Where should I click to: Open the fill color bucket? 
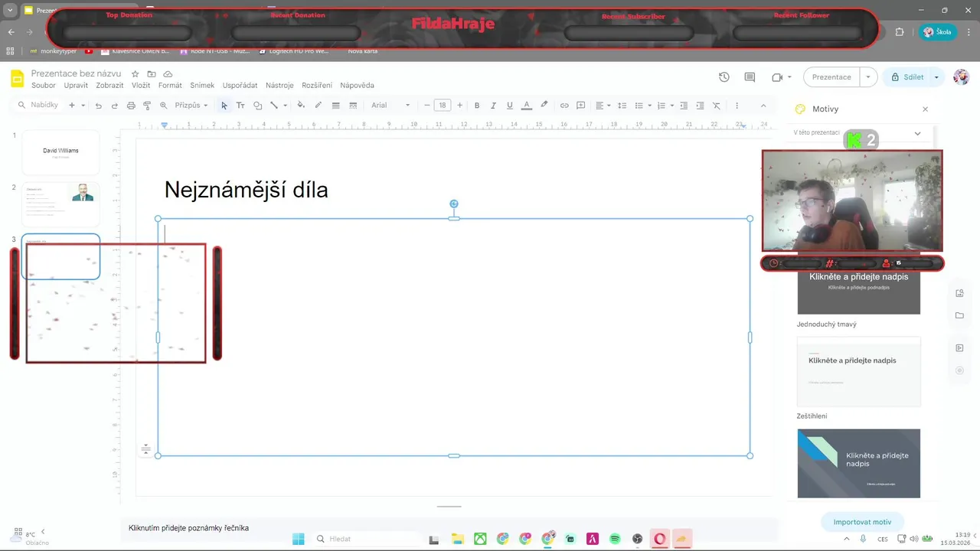tap(301, 106)
